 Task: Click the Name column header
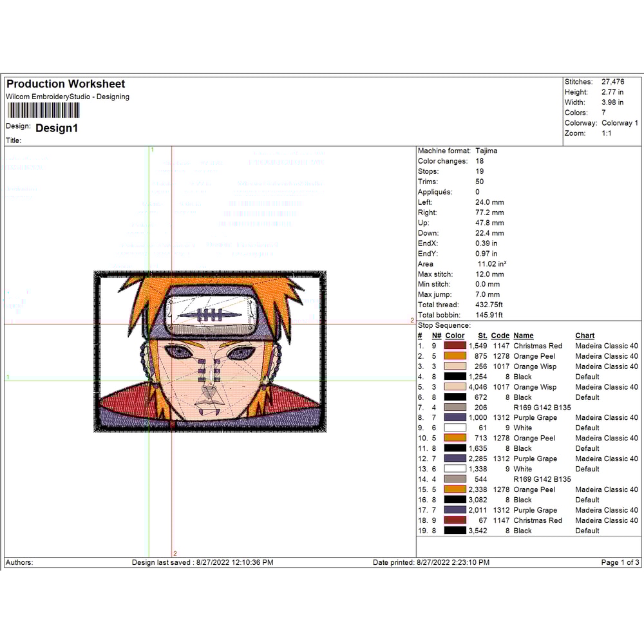[x=524, y=336]
